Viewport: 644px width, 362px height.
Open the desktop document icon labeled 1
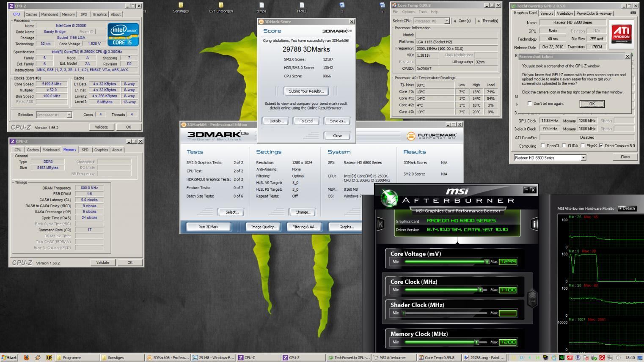[x=342, y=8]
